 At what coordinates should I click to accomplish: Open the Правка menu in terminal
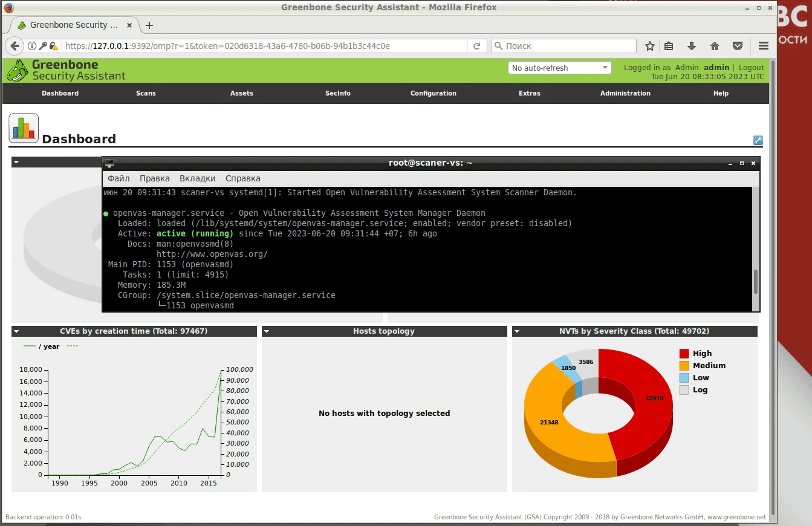coord(154,178)
